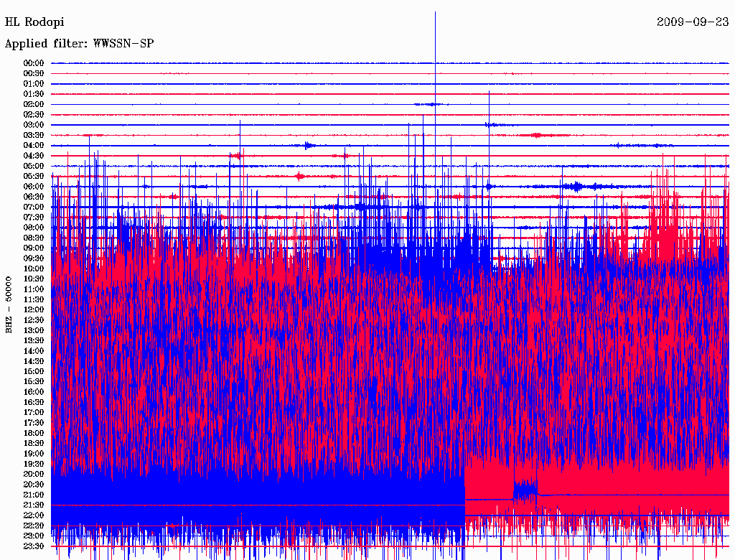Select the 21:00 time row label
The image size is (735, 560).
34,495
